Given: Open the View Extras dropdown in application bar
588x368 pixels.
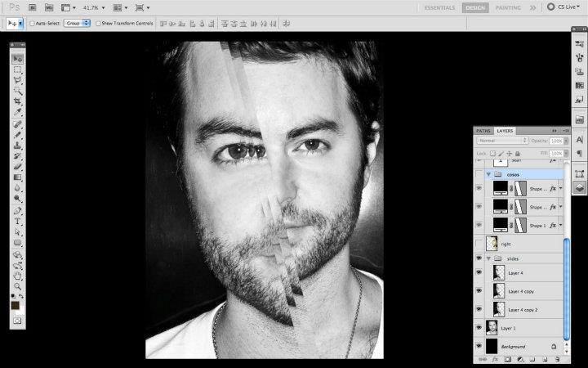Looking at the screenshot, I should pyautogui.click(x=68, y=7).
